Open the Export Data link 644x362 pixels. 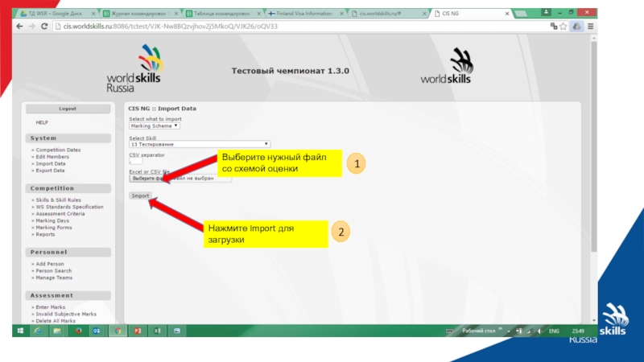click(x=51, y=171)
